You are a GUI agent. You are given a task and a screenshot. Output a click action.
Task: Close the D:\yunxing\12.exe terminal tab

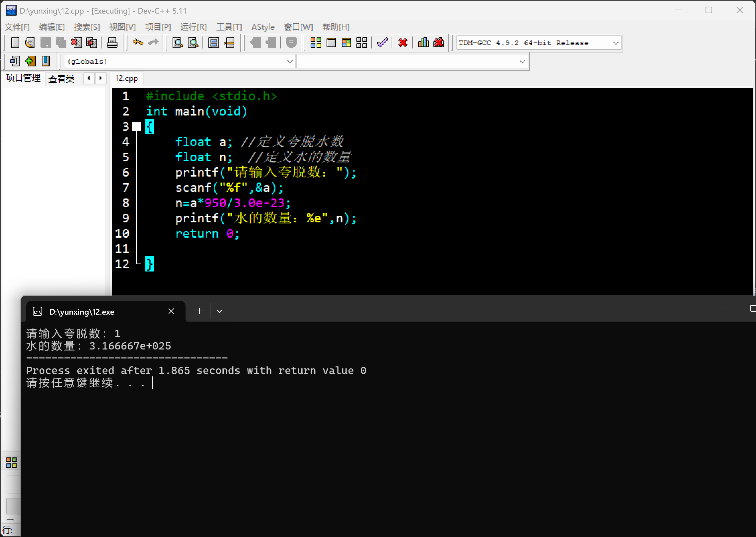click(x=171, y=311)
